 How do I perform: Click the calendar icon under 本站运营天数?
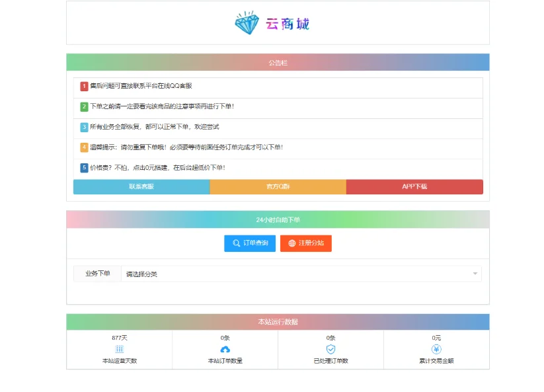tap(120, 347)
